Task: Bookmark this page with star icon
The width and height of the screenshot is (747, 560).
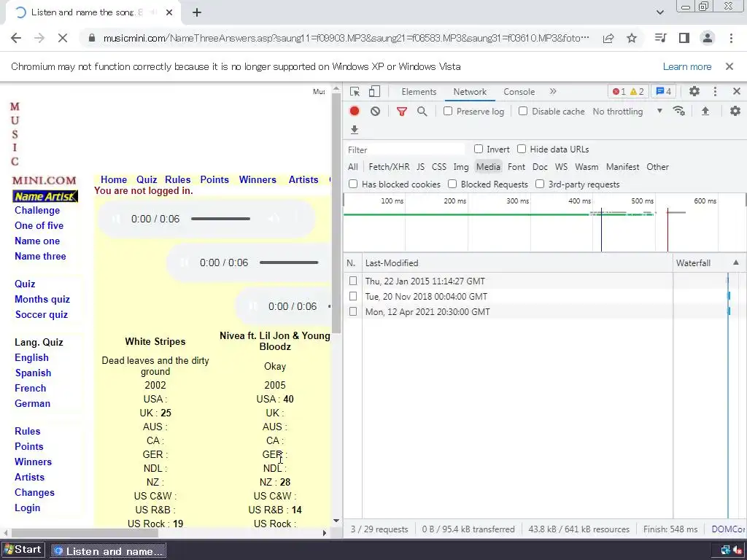Action: coord(632,38)
